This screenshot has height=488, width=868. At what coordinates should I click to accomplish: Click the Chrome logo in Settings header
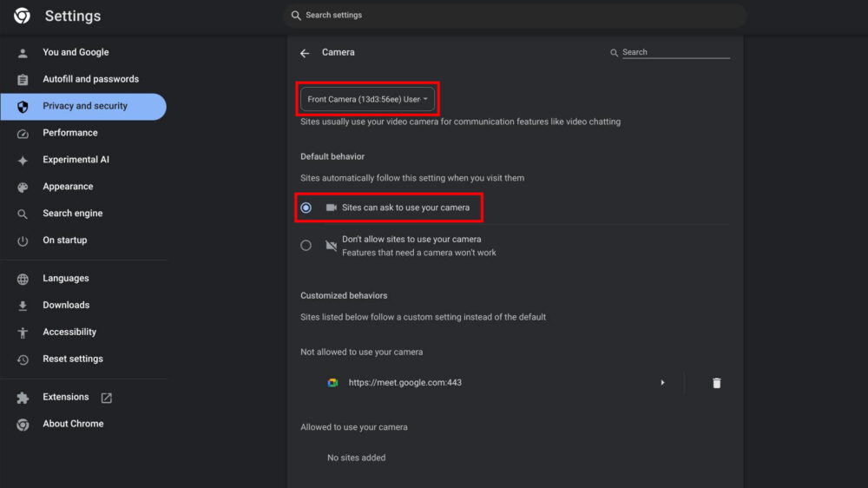pyautogui.click(x=23, y=16)
